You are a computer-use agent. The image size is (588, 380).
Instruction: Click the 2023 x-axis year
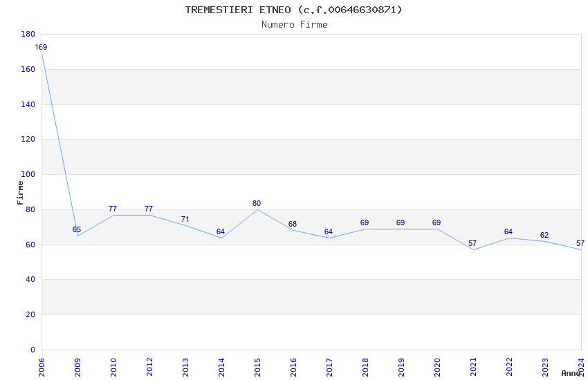pos(545,368)
